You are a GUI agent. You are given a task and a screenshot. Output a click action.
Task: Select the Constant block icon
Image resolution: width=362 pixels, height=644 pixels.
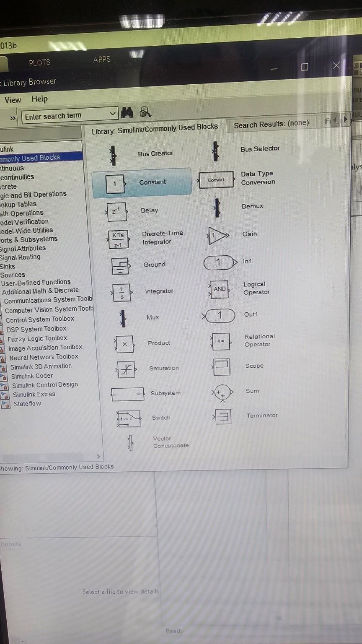click(115, 184)
